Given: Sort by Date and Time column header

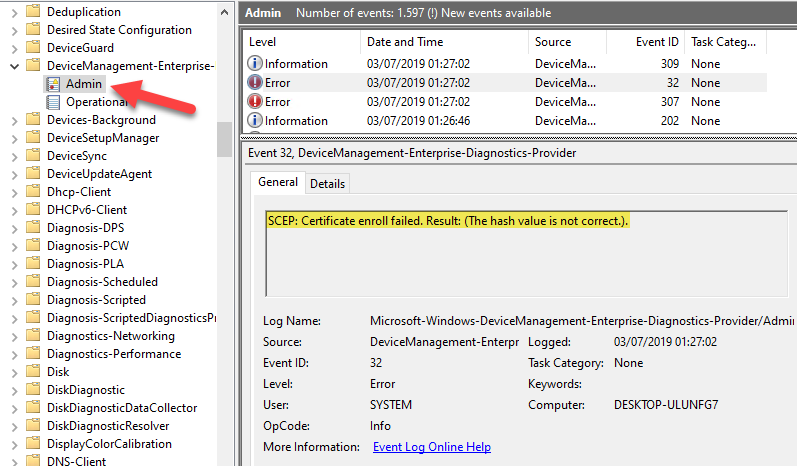Looking at the screenshot, I should coord(405,42).
